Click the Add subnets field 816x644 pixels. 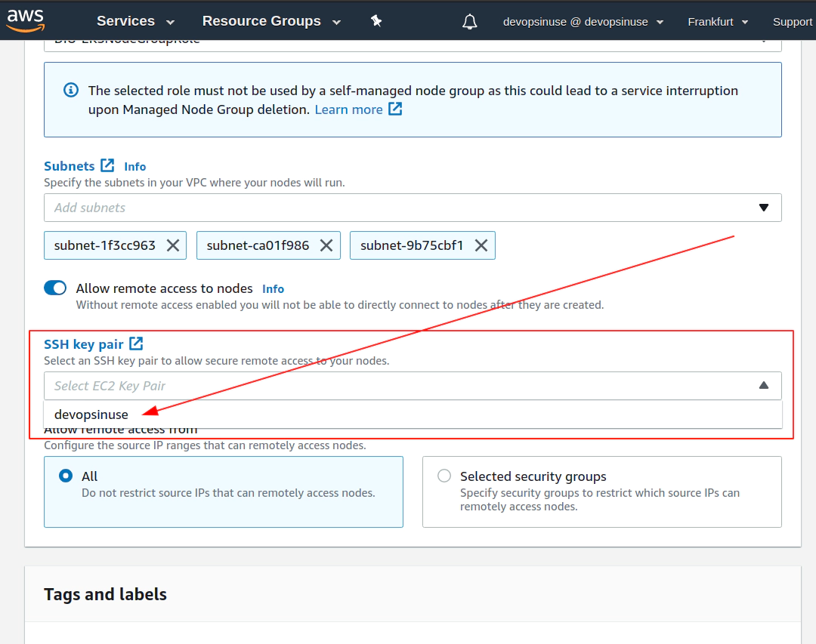pos(413,208)
